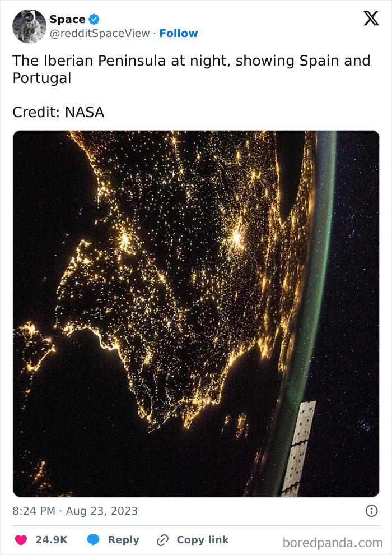Toggle follow state with the Follow button
The width and height of the screenshot is (392, 555).
[x=179, y=34]
